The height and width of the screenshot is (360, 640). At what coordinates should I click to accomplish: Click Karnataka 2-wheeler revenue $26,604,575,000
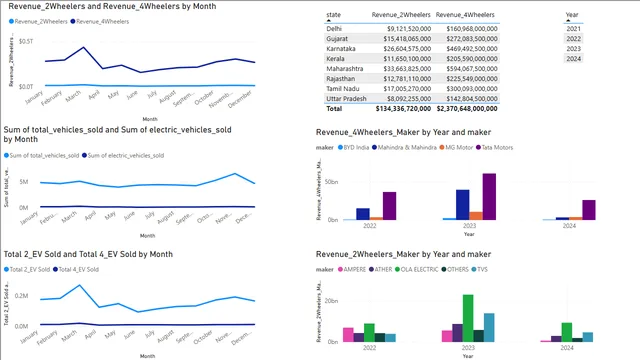407,49
